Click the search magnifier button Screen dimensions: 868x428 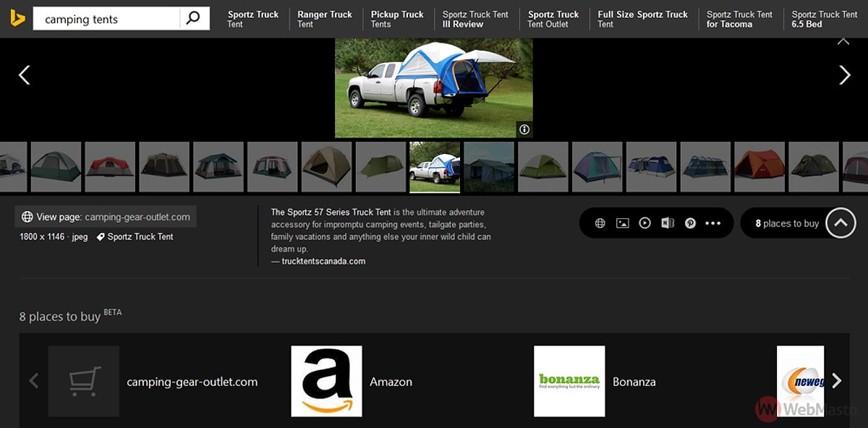pyautogui.click(x=193, y=19)
